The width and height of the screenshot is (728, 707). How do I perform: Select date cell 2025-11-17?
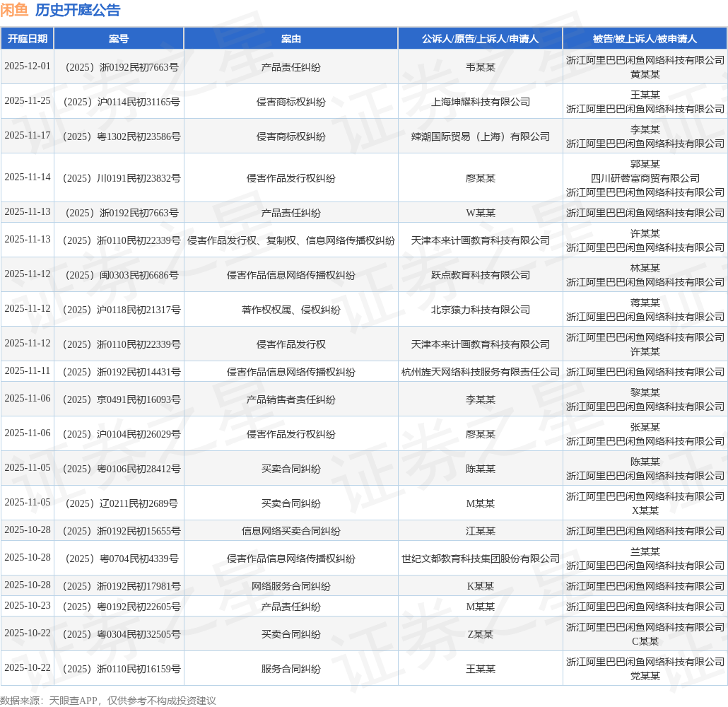tap(28, 136)
